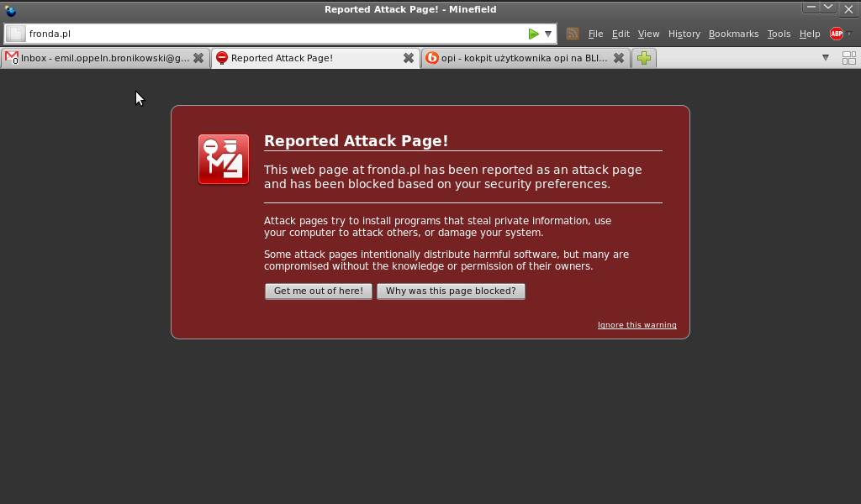Screen dimensions: 861x504
Task: Expand the Adblock Plus dropdown arrow
Action: [849, 34]
